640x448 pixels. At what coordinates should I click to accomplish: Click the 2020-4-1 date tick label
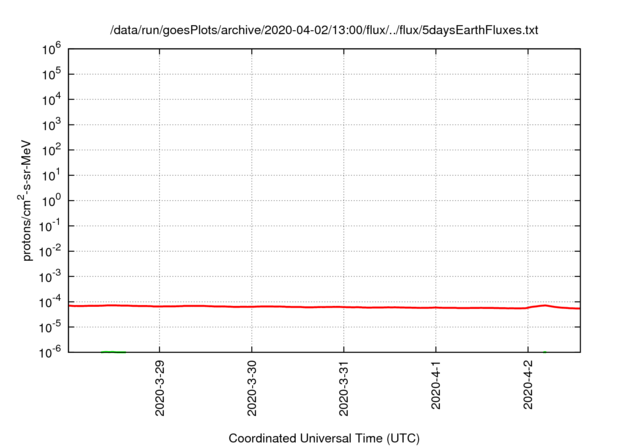(436, 385)
